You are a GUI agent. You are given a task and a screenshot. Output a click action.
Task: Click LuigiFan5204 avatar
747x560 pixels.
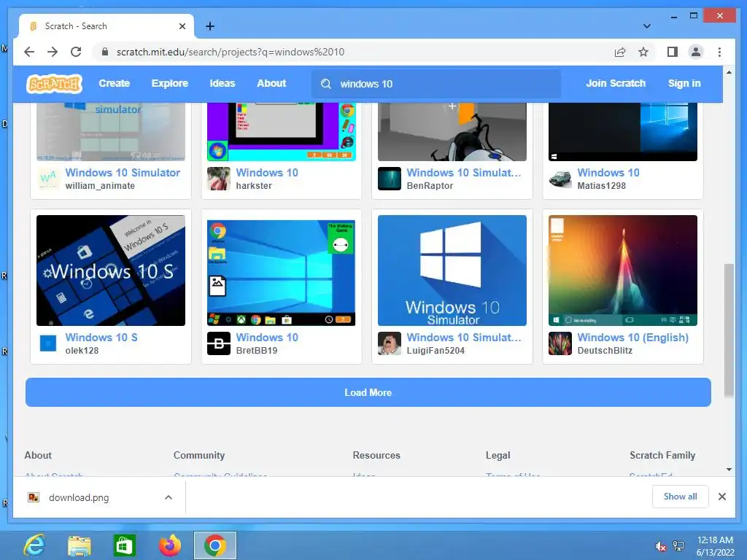[390, 343]
